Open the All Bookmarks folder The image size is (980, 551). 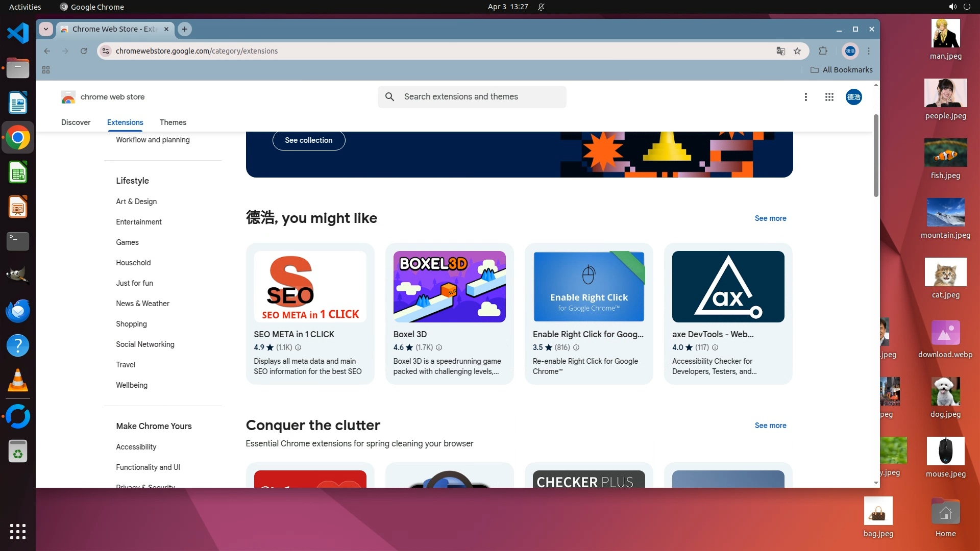(841, 70)
